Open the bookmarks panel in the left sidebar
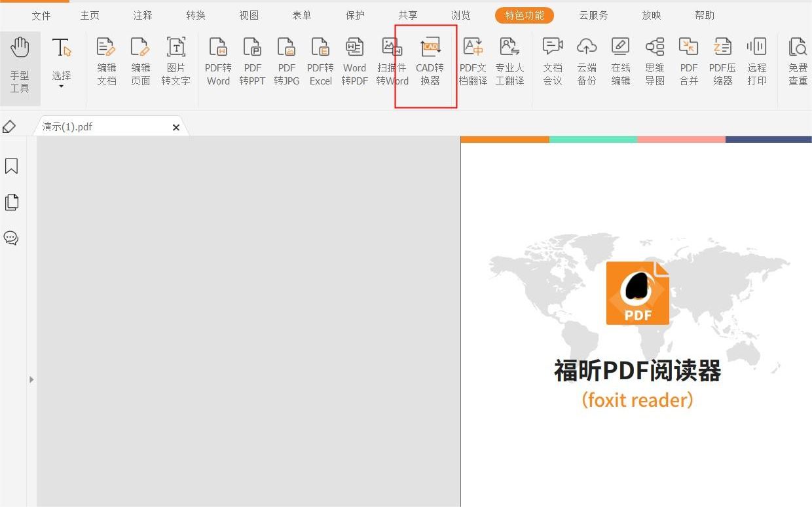812x507 pixels. pos(11,166)
